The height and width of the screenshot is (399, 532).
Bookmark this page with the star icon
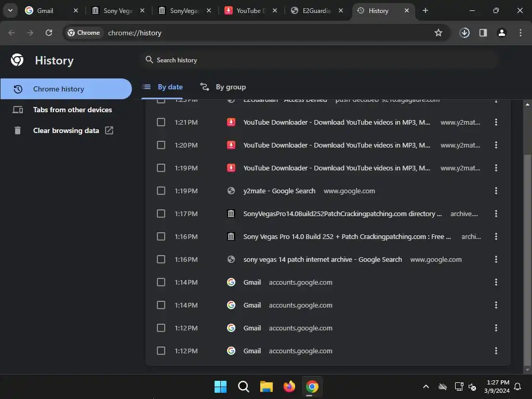click(438, 33)
